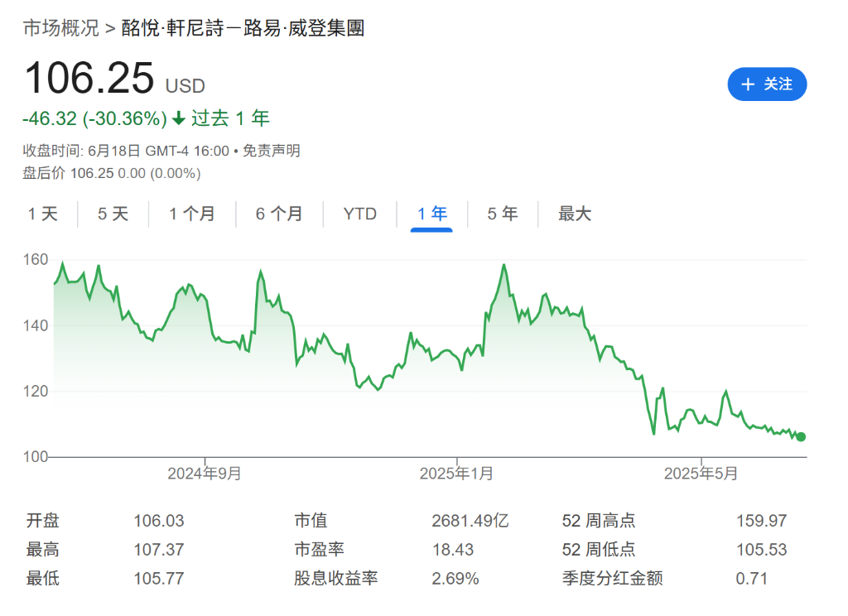848x616 pixels.
Task: Switch to the 6 个月 tab
Action: click(279, 214)
